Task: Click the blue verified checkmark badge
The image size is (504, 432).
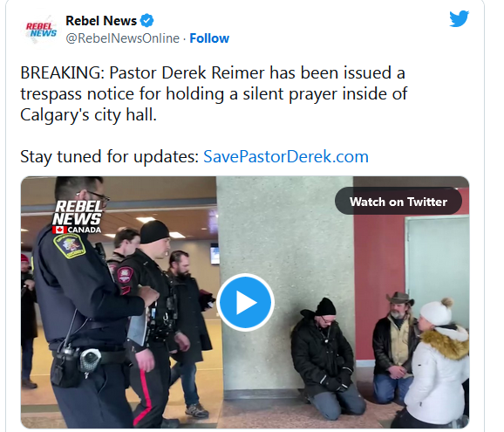Action: pos(146,21)
